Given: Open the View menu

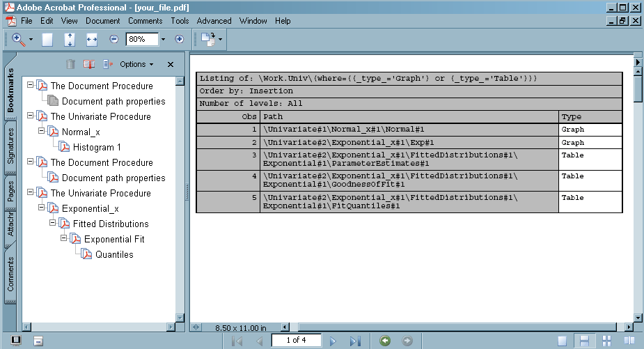Looking at the screenshot, I should 70,21.
